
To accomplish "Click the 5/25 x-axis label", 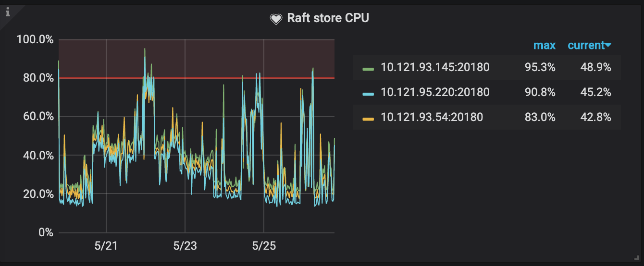I will click(263, 246).
